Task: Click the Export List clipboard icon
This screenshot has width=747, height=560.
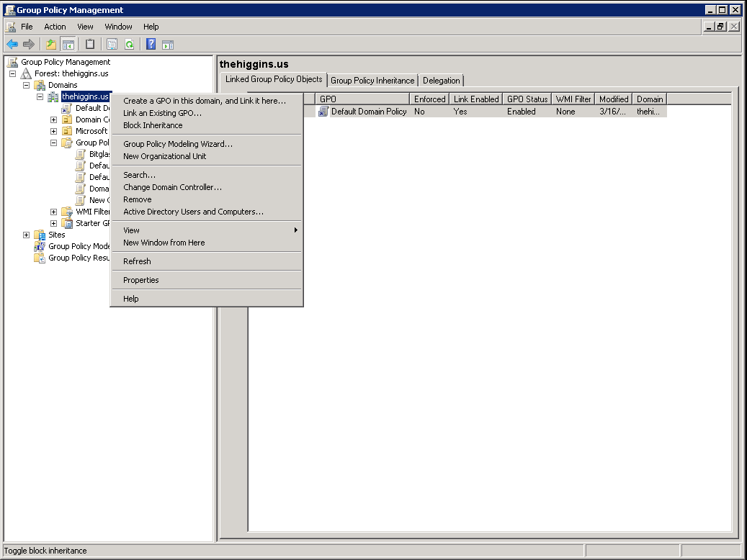Action: tap(90, 43)
